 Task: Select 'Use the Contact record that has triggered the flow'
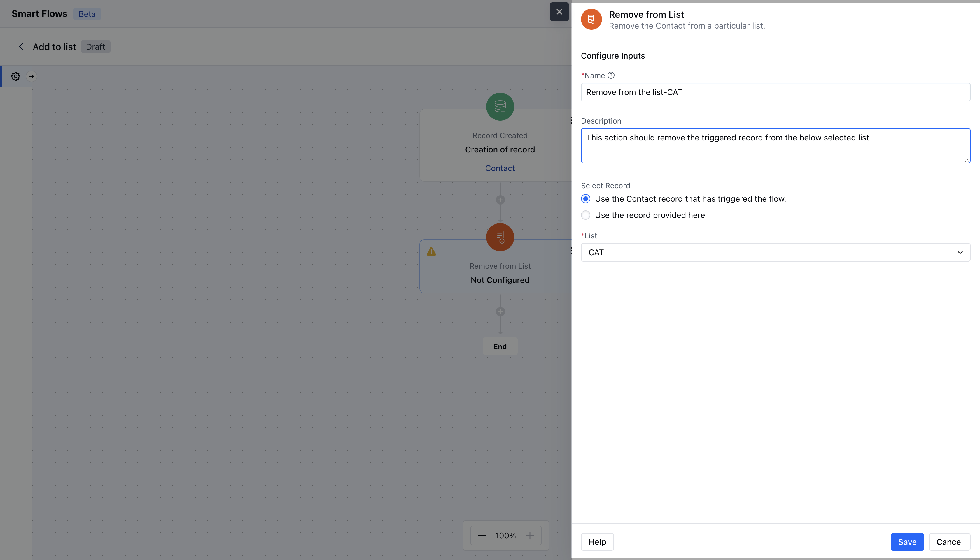click(x=585, y=198)
